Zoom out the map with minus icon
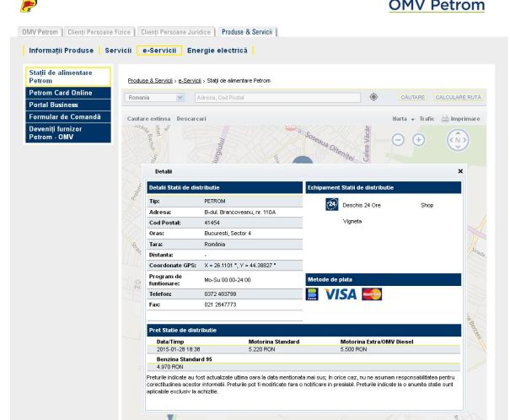This screenshot has height=420, width=510. click(398, 140)
